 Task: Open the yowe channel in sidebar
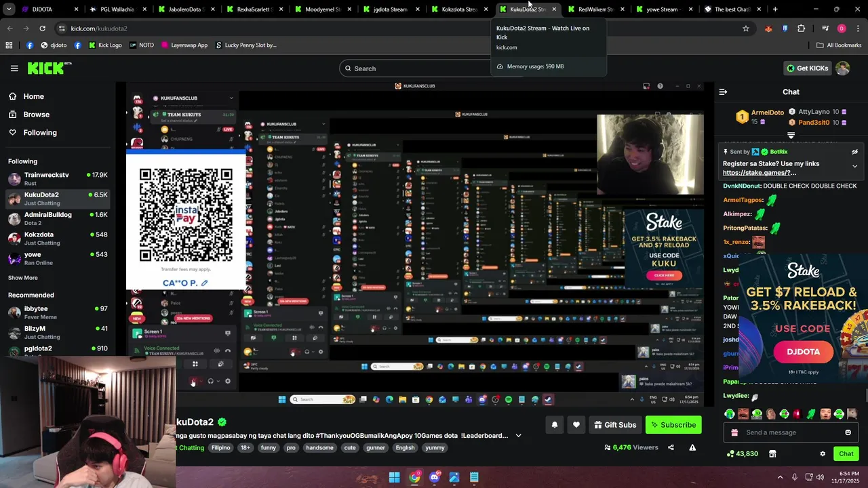(58, 258)
